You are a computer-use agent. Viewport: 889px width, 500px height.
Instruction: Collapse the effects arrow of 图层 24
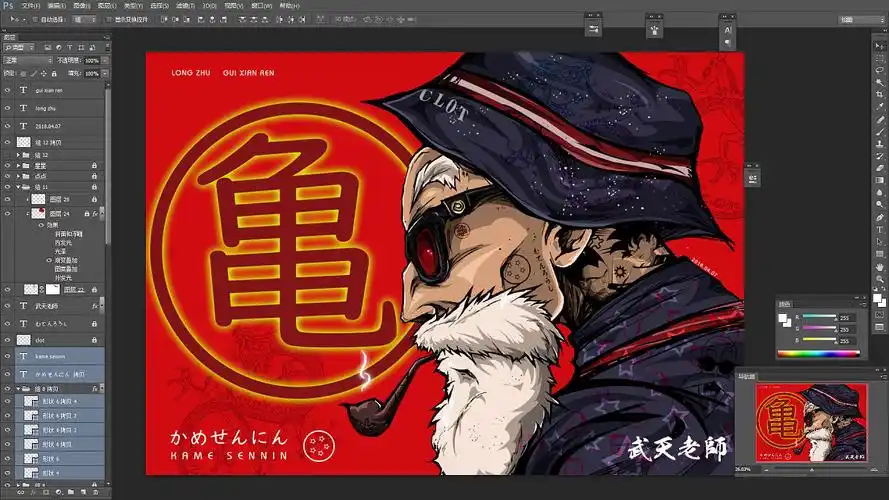[x=101, y=214]
